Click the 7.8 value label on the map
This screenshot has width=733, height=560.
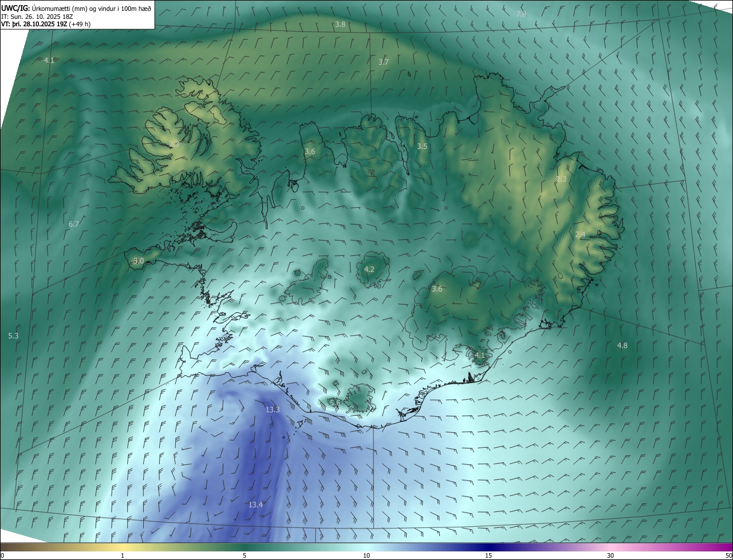click(x=521, y=14)
